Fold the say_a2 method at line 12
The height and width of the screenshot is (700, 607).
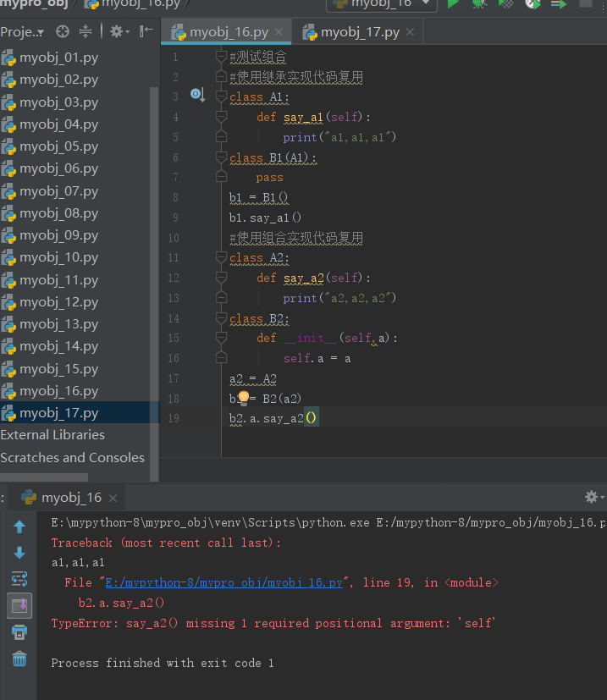pyautogui.click(x=221, y=278)
